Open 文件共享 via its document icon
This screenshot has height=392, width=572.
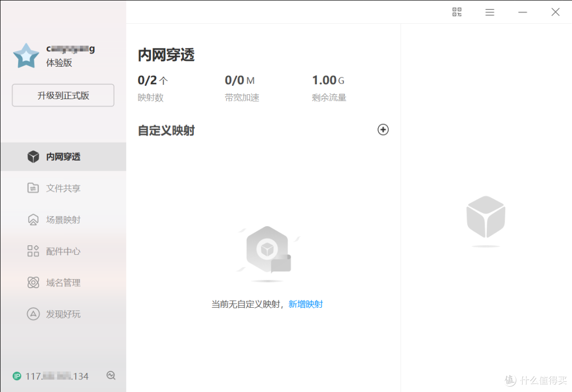click(x=33, y=188)
